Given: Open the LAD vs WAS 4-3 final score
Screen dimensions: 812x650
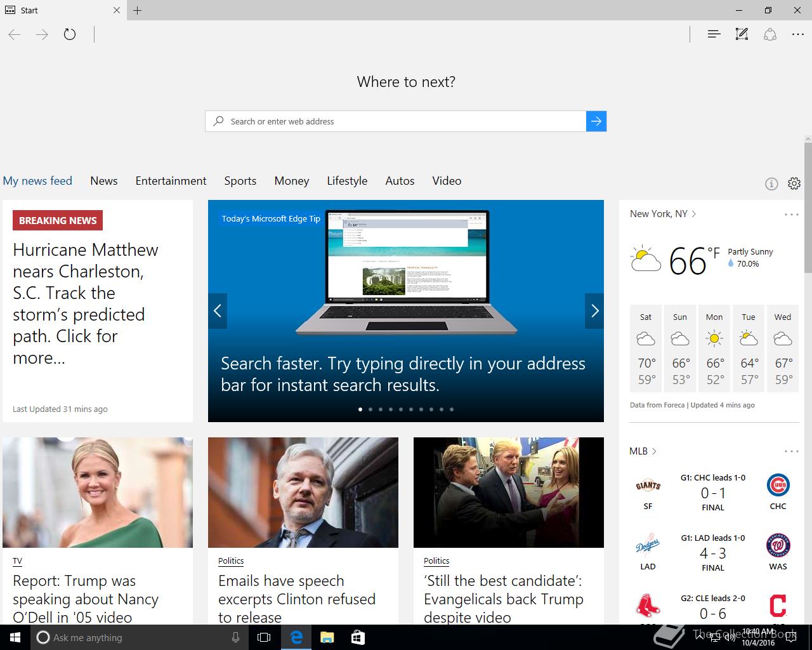Looking at the screenshot, I should click(713, 554).
